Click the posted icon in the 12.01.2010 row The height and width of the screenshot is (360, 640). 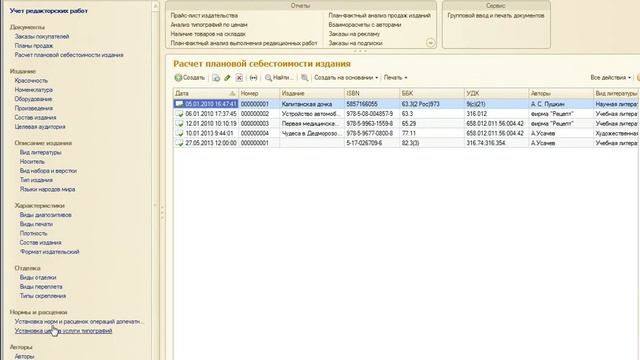click(179, 124)
